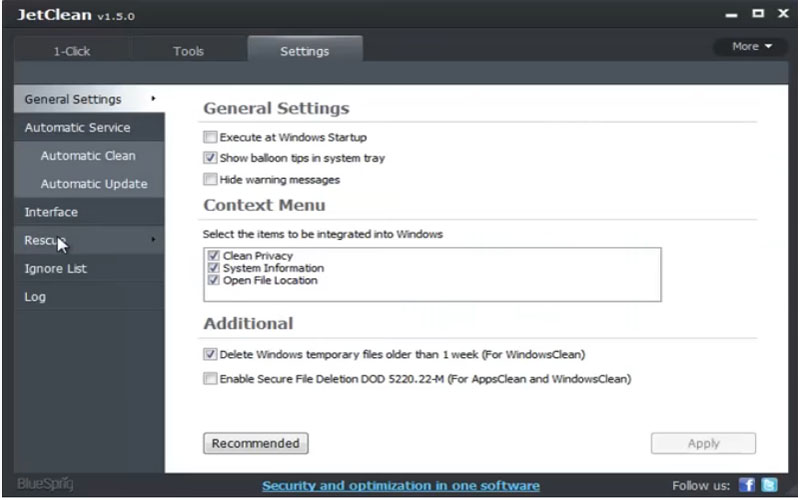Select the Settings tab
The height and width of the screenshot is (500, 800).
pos(305,49)
